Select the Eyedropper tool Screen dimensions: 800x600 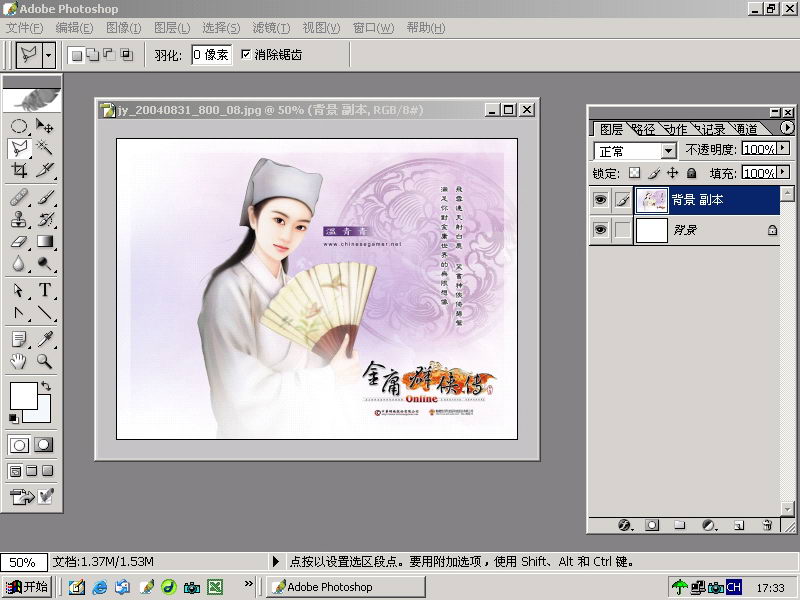(45, 338)
